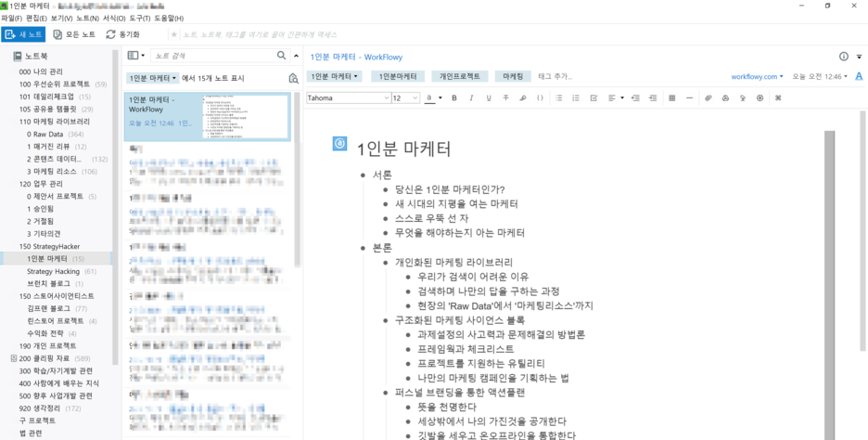Apply the highlighter tool
868x440 pixels.
[523, 98]
